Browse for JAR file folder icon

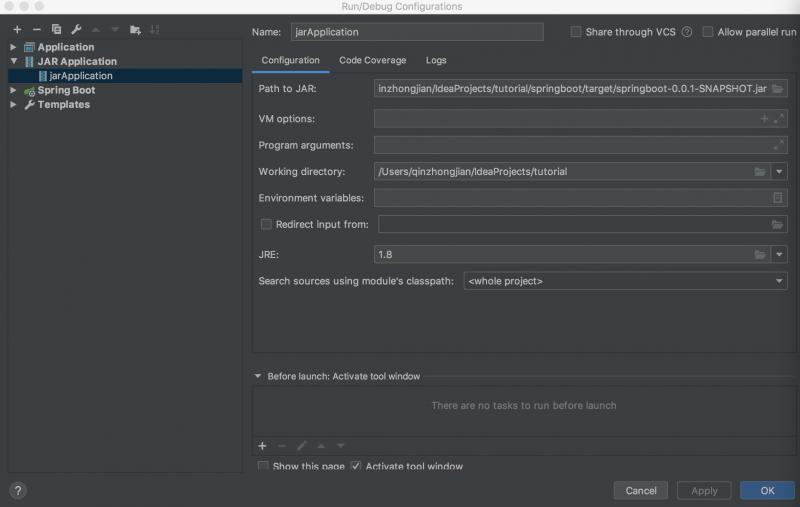tap(777, 89)
